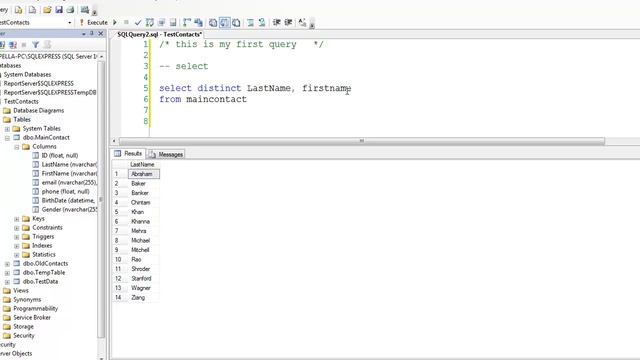Click the Analysis Services query icon
This screenshot has width=640, height=360.
(32, 10)
